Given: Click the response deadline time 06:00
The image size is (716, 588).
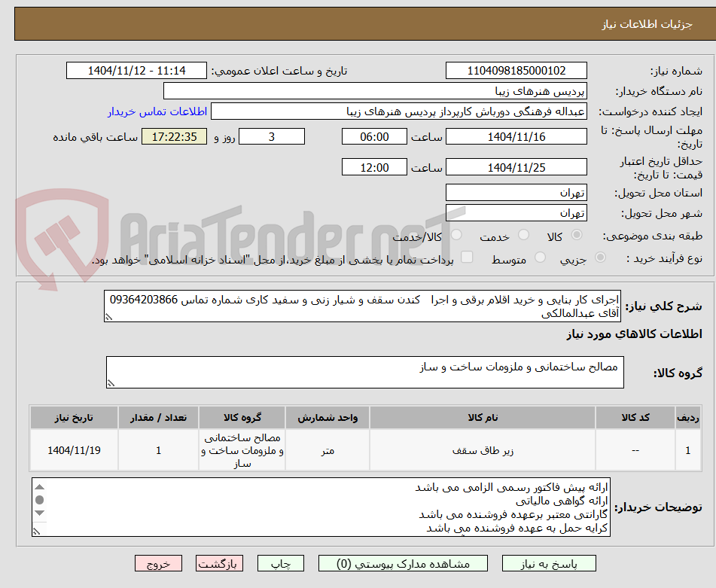Looking at the screenshot, I should coord(374,136).
